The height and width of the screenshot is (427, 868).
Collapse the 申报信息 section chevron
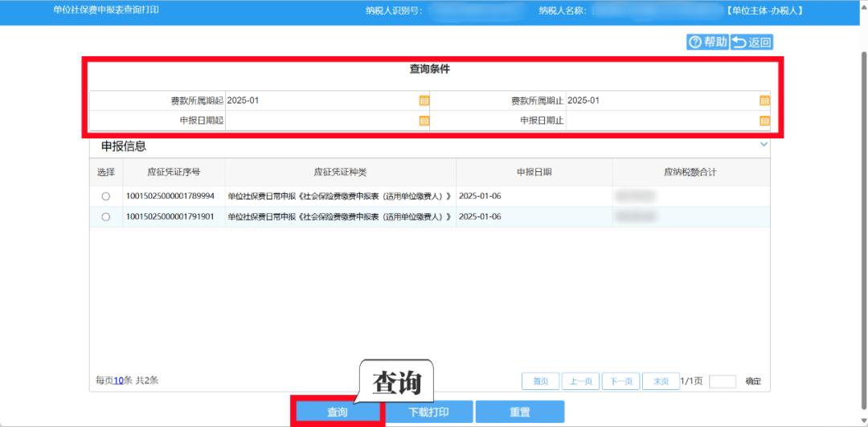click(764, 145)
